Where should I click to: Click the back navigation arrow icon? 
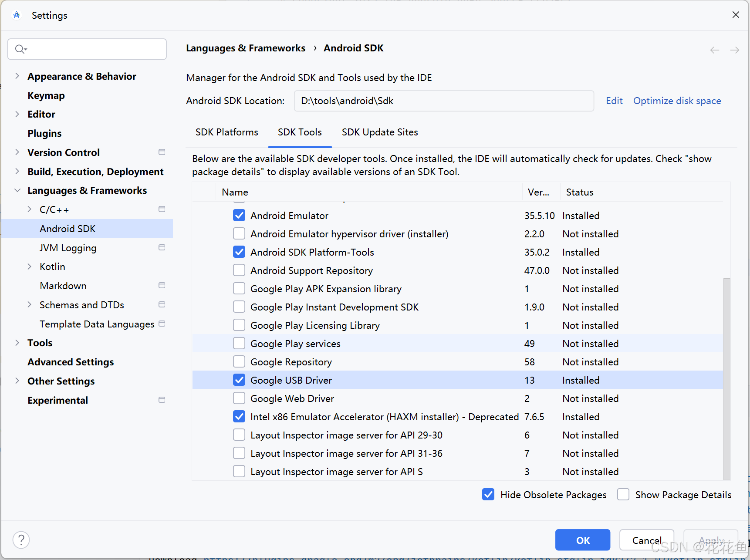715,50
